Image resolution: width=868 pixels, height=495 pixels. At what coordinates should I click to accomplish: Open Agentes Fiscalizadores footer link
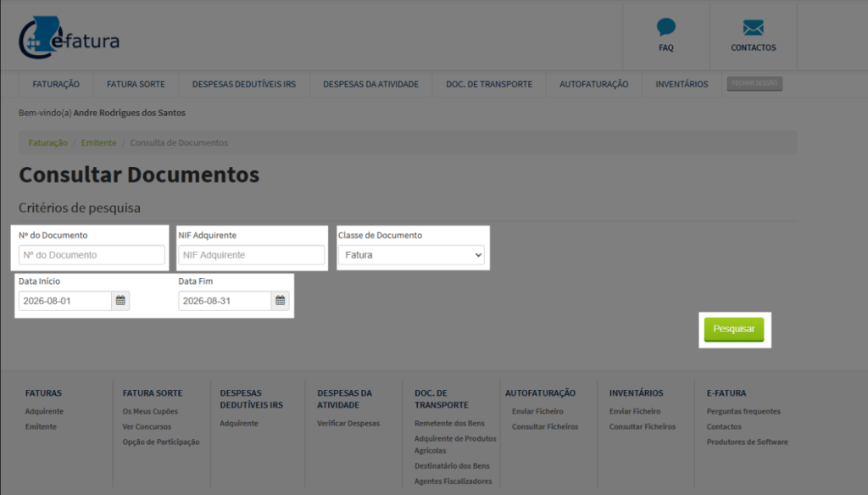point(453,481)
